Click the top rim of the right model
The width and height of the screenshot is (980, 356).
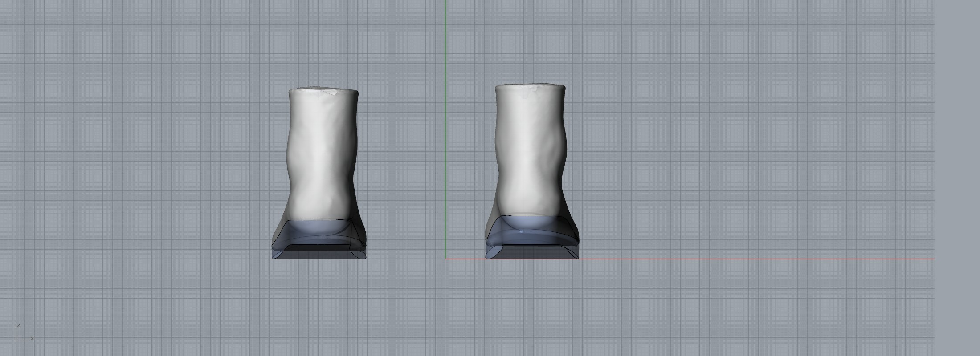tap(530, 85)
